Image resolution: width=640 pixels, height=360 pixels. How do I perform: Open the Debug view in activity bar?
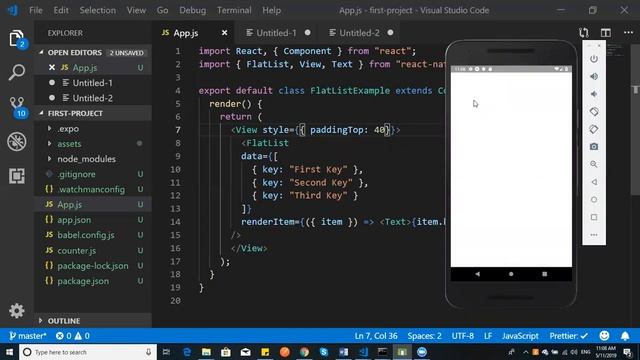click(16, 141)
